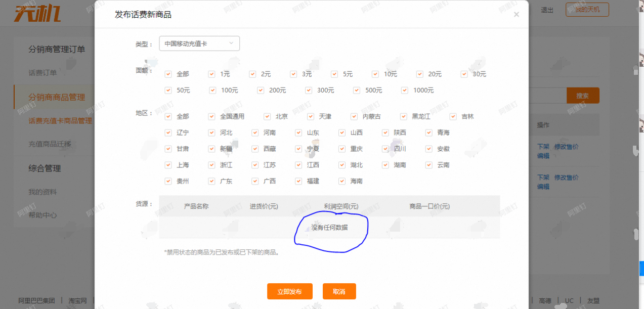Click the 搜索 search button

click(583, 96)
